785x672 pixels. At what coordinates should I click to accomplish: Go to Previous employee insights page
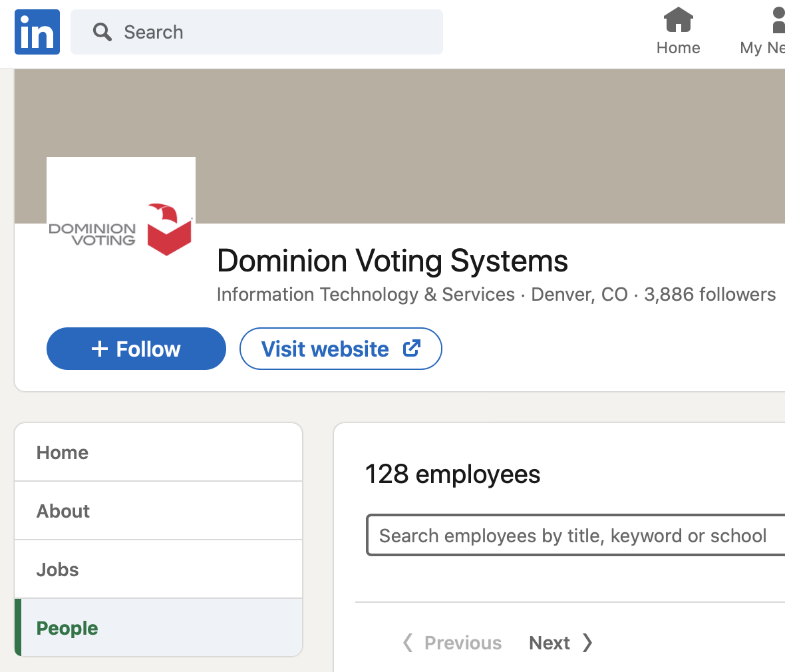click(452, 643)
